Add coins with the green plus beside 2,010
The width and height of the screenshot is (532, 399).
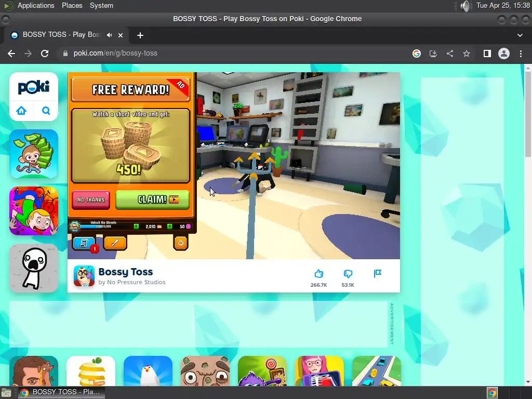click(x=136, y=227)
